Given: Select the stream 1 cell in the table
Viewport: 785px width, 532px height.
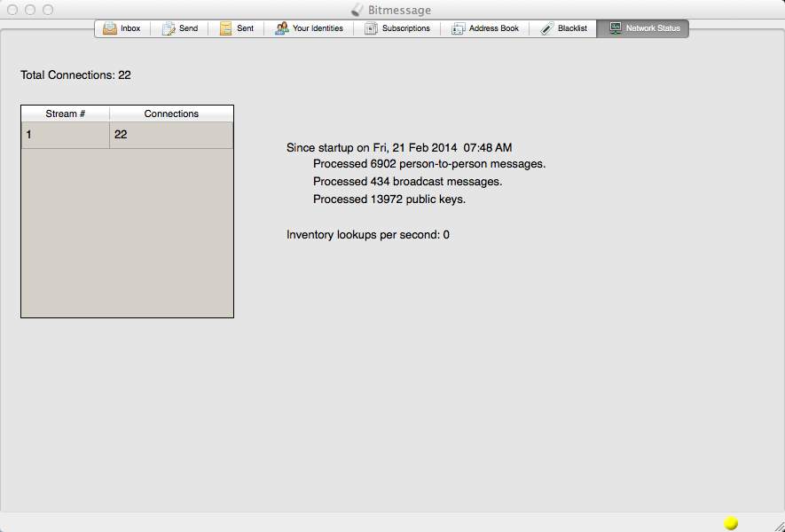Looking at the screenshot, I should (x=65, y=135).
